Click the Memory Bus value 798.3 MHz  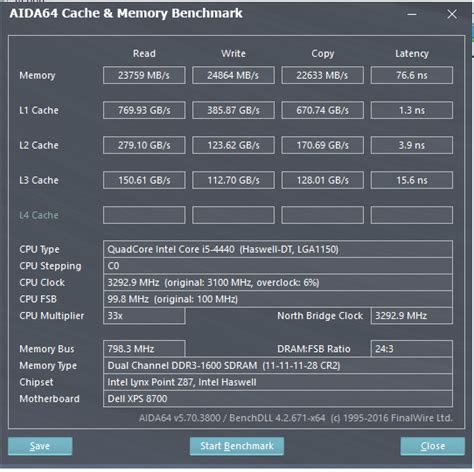pyautogui.click(x=144, y=349)
